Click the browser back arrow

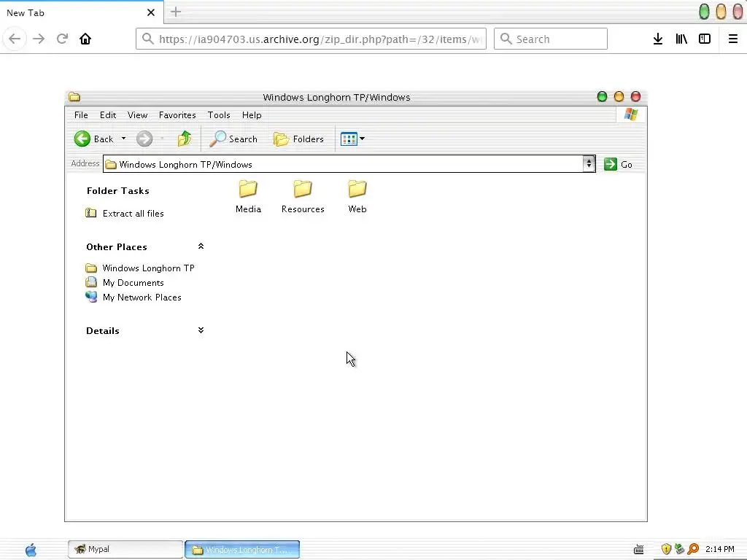click(x=15, y=39)
